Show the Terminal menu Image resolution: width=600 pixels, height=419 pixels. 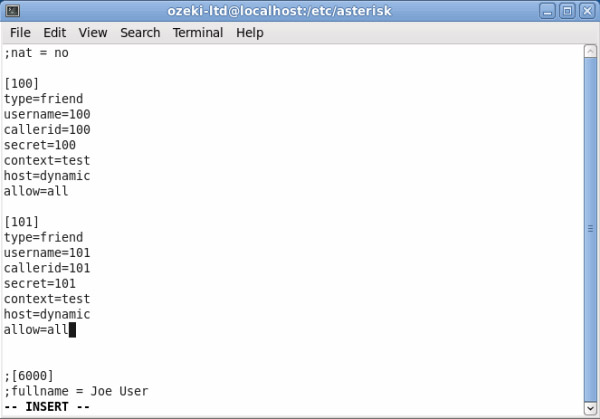tap(198, 32)
